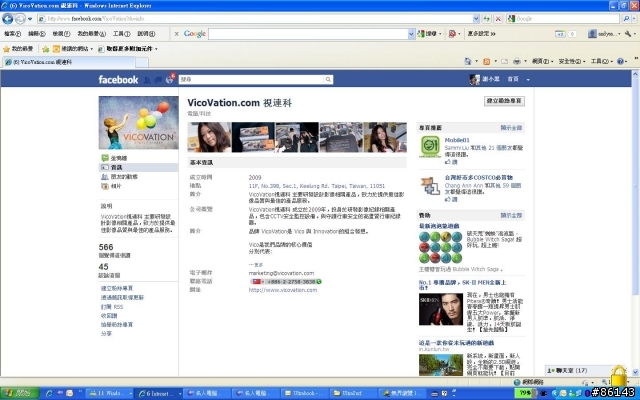The height and width of the screenshot is (400, 640).
Task: Open the Help (說明) menu
Action: [146, 34]
